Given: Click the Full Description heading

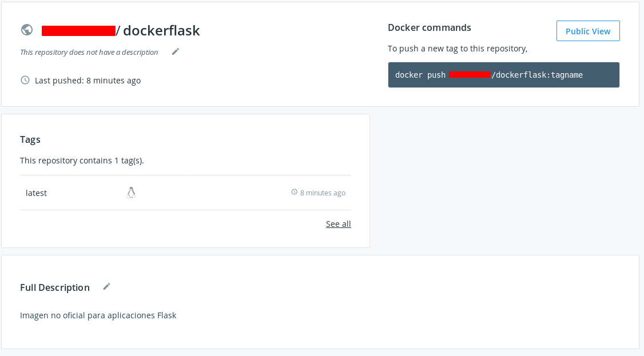Looking at the screenshot, I should pos(55,287).
